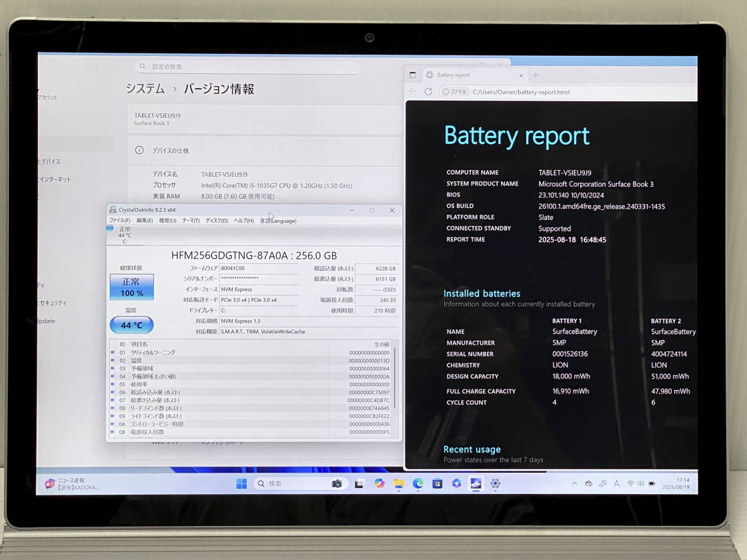Click the デバイスの仕様 info icon in Settings
Image resolution: width=747 pixels, height=560 pixels.
click(139, 151)
